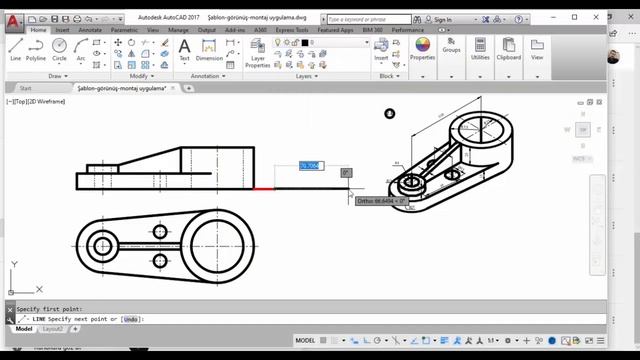This screenshot has width=640, height=360.
Task: Click the Table icon in Annotation panel
Action: (x=230, y=65)
